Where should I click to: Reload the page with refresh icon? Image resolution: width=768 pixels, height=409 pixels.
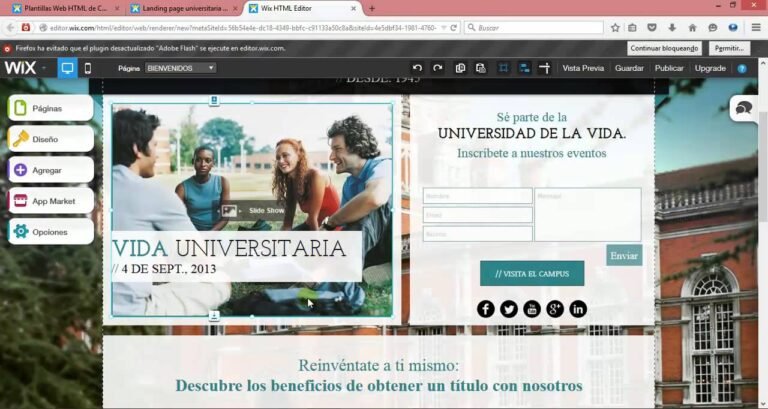point(454,28)
